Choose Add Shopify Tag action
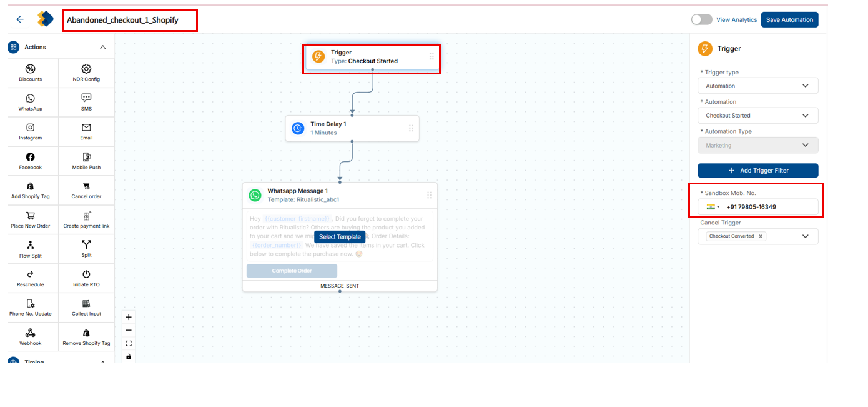This screenshot has height=407, width=868. 30,191
